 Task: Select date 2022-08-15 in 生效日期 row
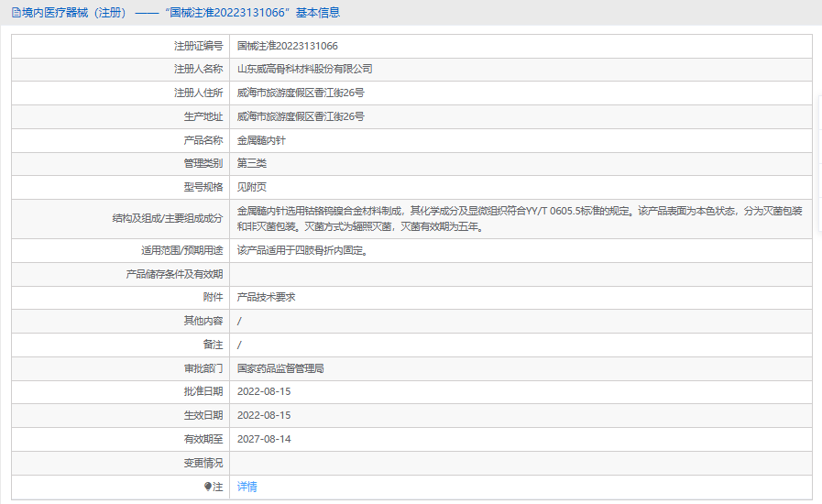[264, 415]
